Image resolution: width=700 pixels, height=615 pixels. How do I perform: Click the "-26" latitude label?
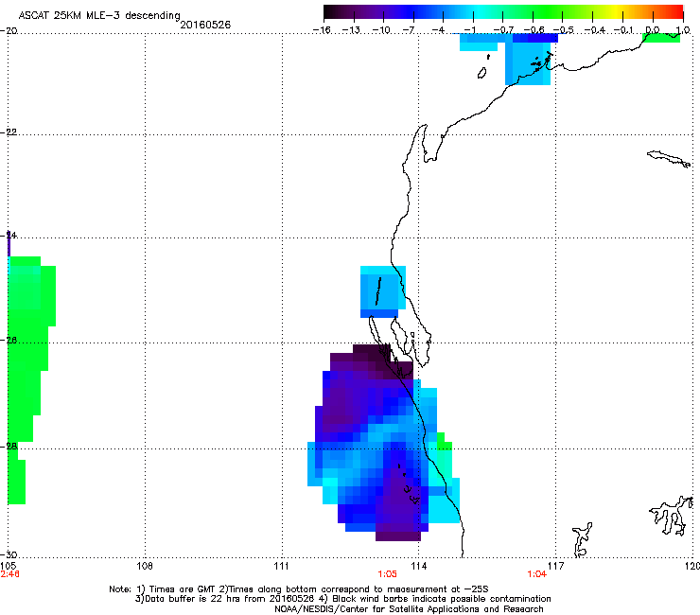coord(9,340)
